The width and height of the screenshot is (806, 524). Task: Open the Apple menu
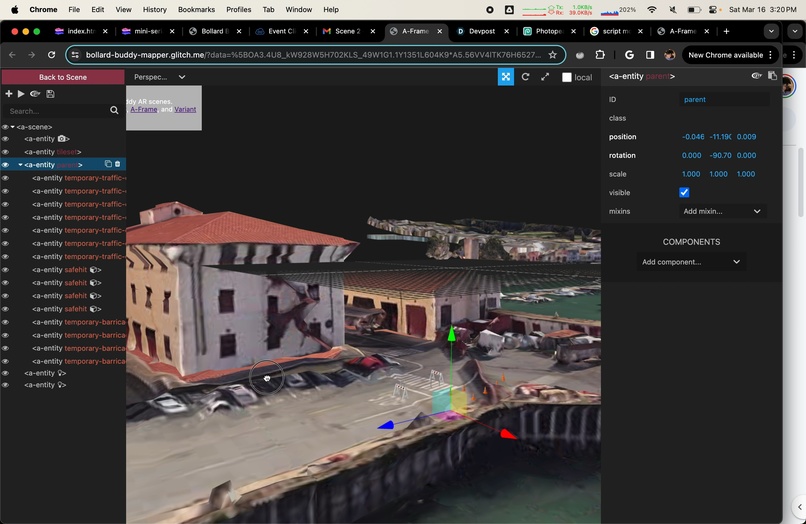point(14,9)
